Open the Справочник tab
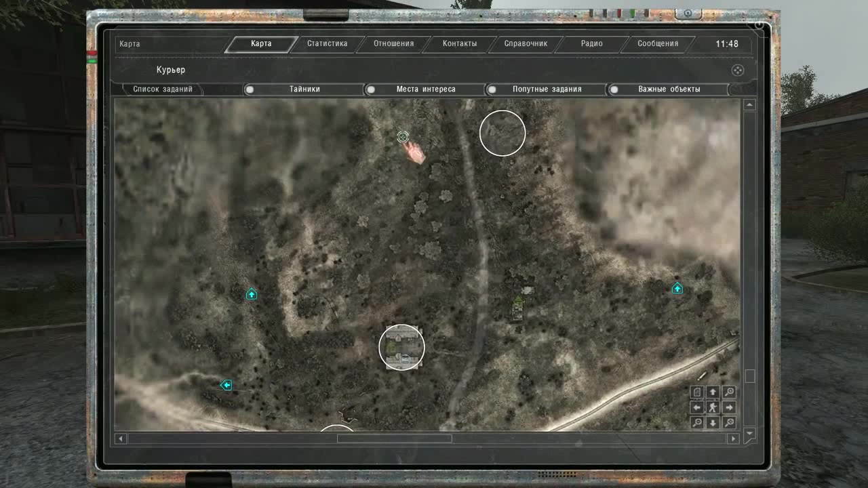The image size is (868, 488). pyautogui.click(x=526, y=44)
